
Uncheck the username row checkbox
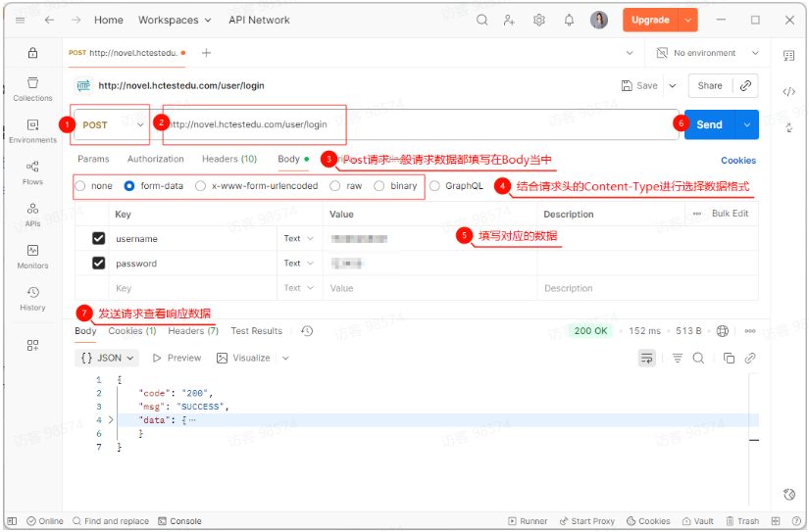pos(98,238)
